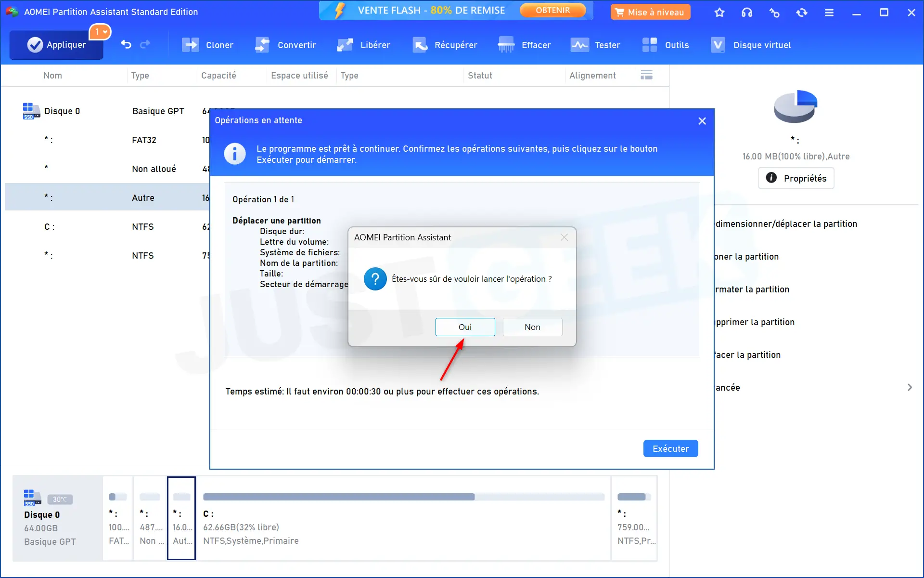Viewport: 924px width, 578px height.
Task: Expand the Avancée submenu chevron
Action: (910, 387)
